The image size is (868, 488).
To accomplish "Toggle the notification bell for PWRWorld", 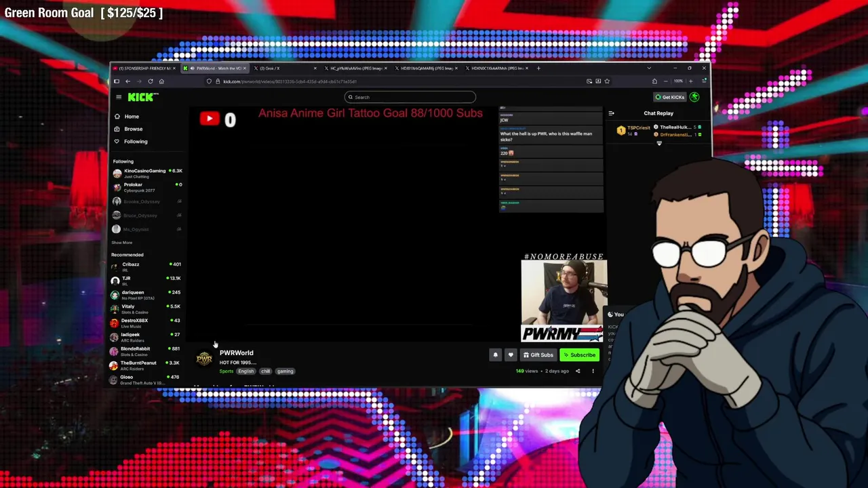I will click(x=495, y=354).
